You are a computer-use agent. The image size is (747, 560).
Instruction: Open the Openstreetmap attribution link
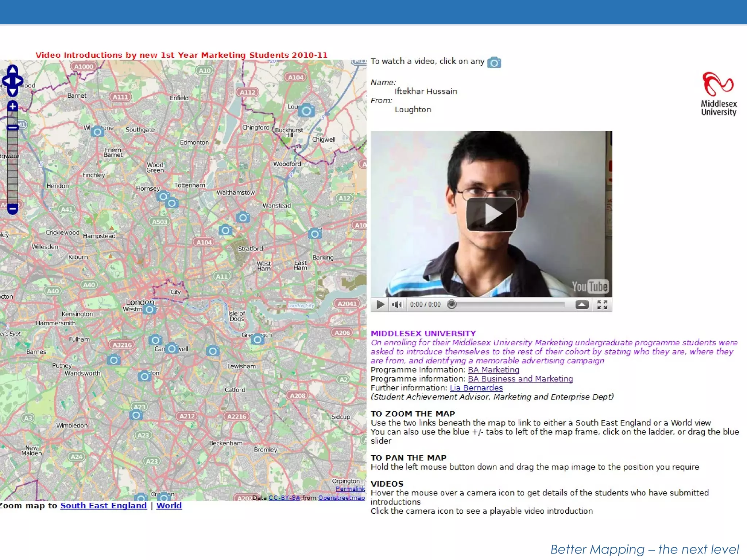(x=341, y=498)
